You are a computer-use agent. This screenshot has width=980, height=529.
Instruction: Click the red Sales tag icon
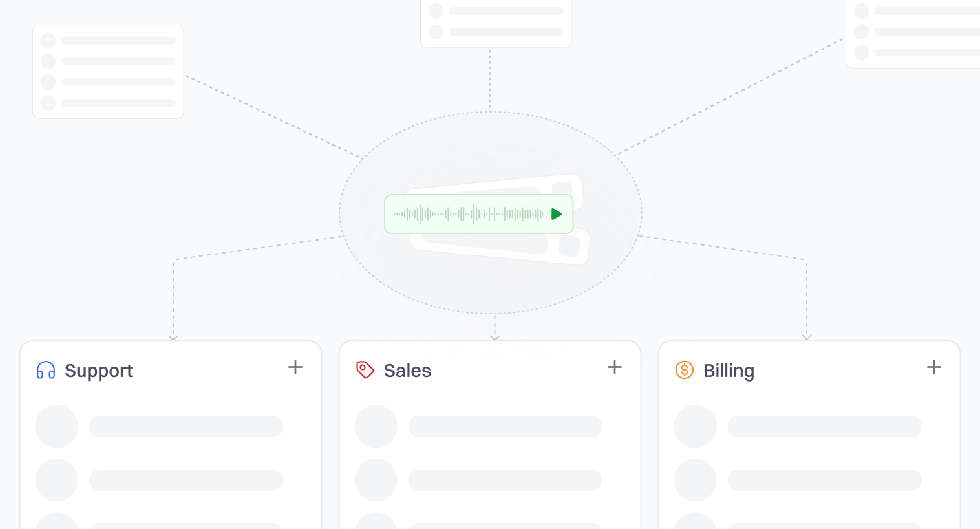(365, 370)
